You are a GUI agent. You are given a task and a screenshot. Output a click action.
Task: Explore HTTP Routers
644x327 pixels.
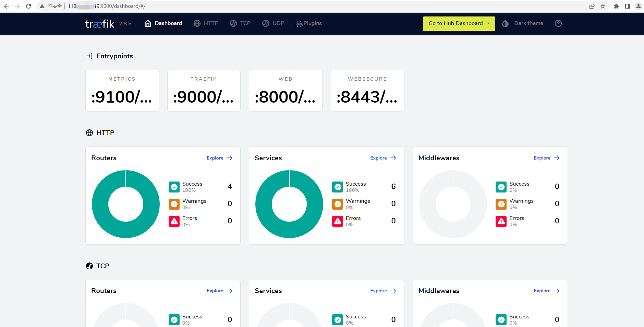(219, 158)
